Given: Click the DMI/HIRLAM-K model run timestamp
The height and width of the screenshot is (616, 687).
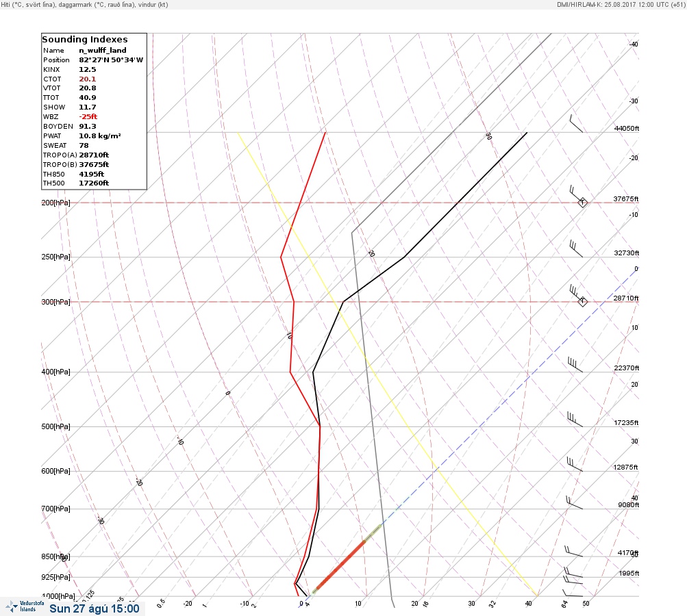Looking at the screenshot, I should point(621,4).
